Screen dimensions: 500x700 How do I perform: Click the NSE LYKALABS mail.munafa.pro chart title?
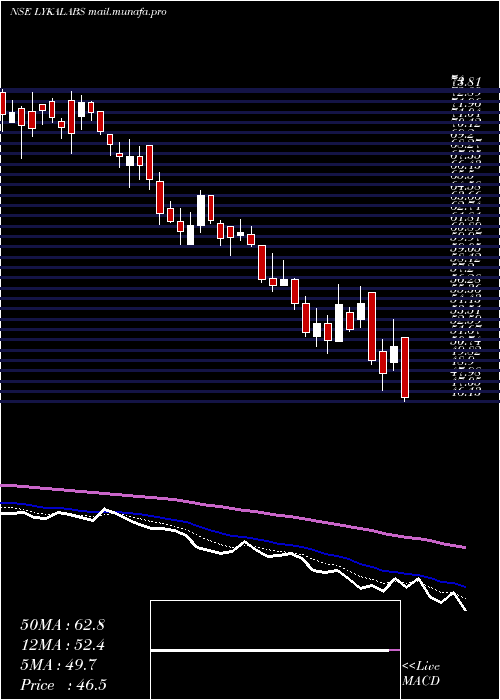coord(88,12)
